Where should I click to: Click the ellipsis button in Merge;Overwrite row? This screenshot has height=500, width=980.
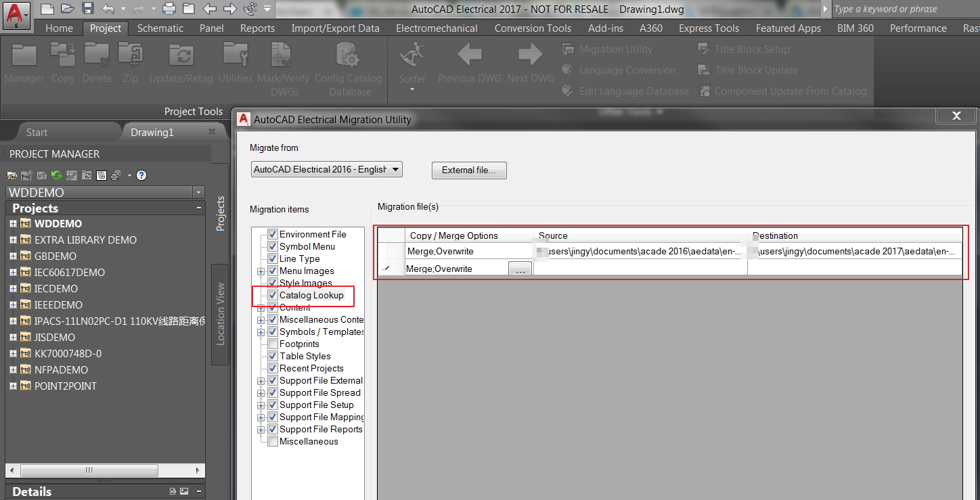click(x=520, y=269)
